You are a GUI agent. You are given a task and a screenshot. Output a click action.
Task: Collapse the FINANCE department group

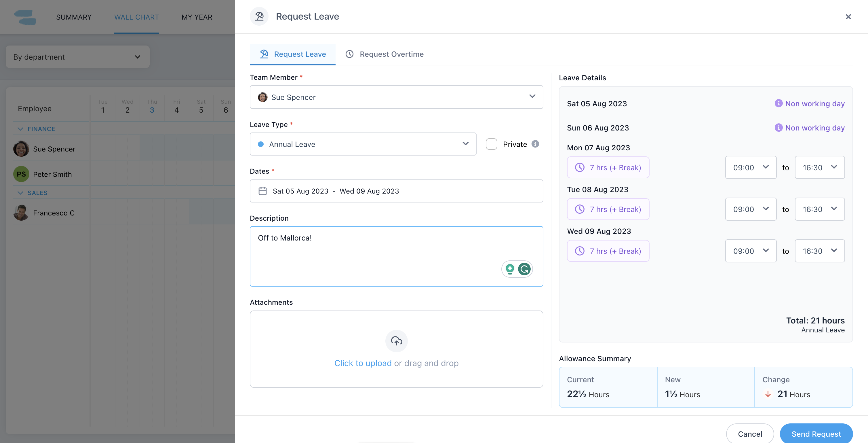click(x=20, y=129)
